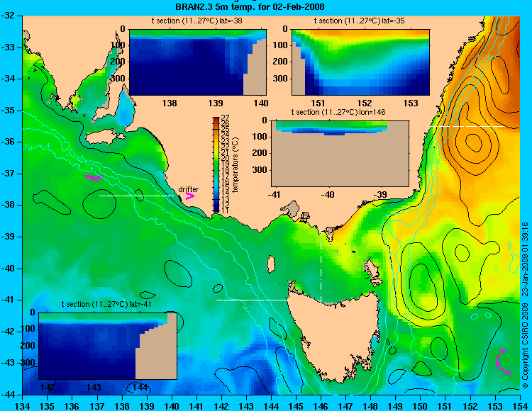Image resolution: width=532 pixels, height=411 pixels.
Task: Click the 'temperature (°C)' colour bar label
Action: click(x=235, y=165)
